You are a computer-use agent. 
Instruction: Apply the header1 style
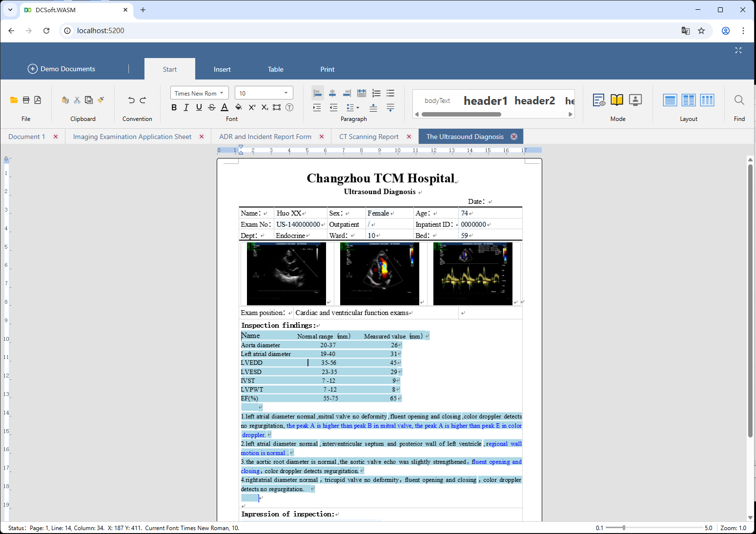485,100
